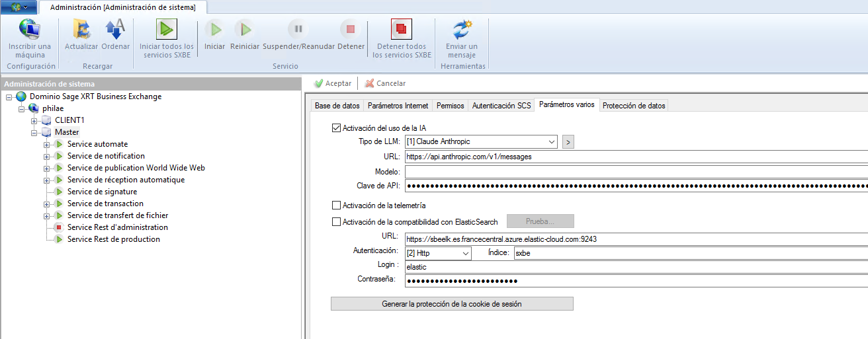Click the Actualizar toolbar icon
868x339 pixels.
81,29
